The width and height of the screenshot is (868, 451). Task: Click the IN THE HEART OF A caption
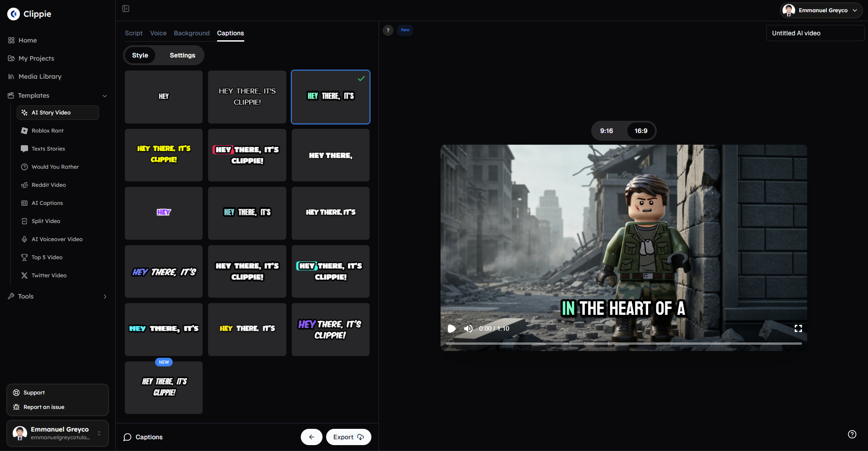[x=623, y=309]
